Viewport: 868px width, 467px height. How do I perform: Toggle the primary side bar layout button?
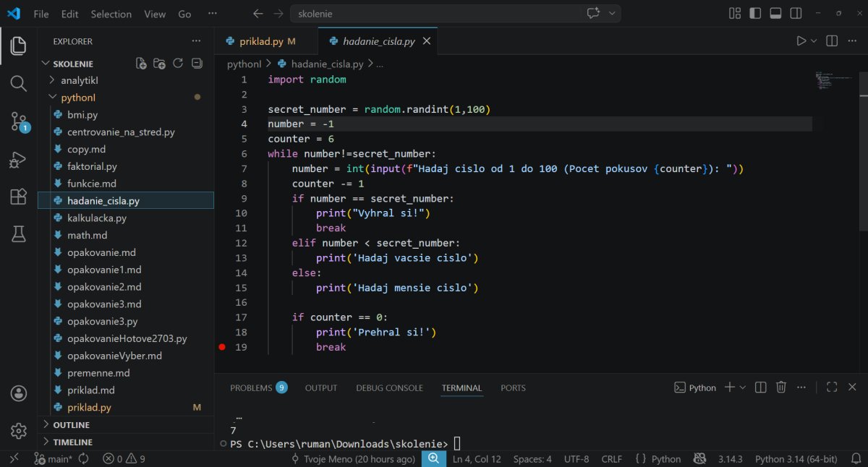coord(755,14)
